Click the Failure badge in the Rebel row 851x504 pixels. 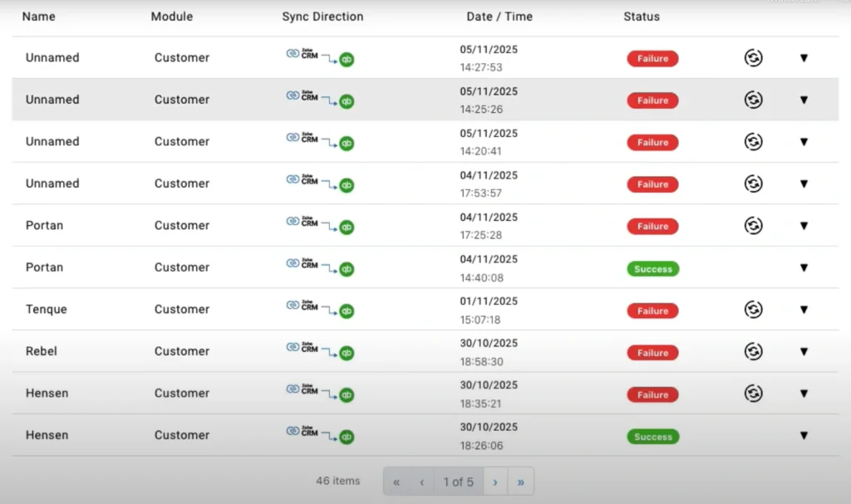point(652,352)
